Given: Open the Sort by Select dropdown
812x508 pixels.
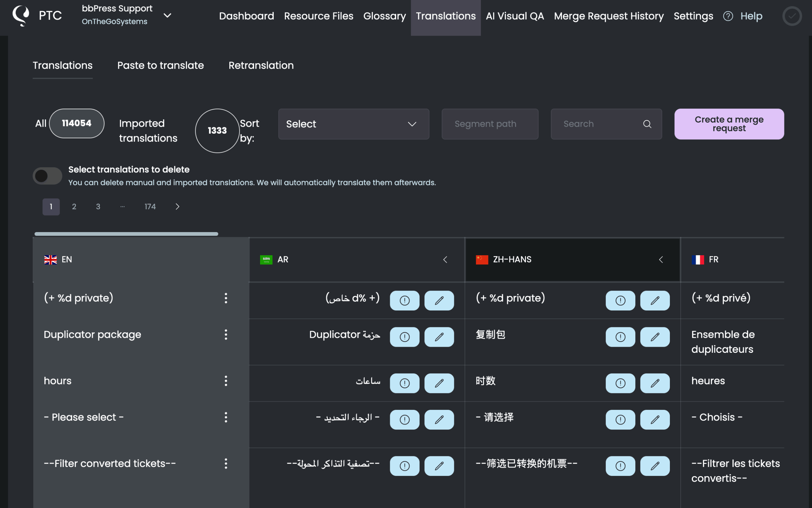Looking at the screenshot, I should pyautogui.click(x=354, y=124).
